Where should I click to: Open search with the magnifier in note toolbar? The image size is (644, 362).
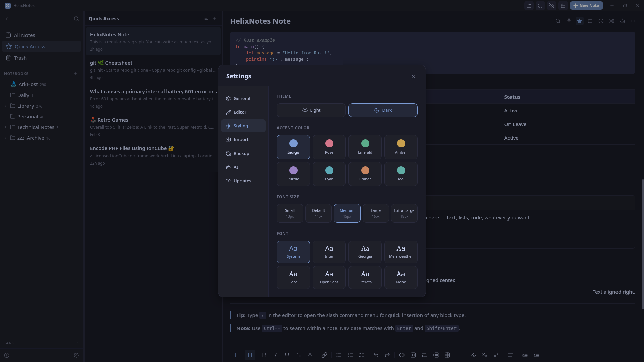pyautogui.click(x=558, y=21)
